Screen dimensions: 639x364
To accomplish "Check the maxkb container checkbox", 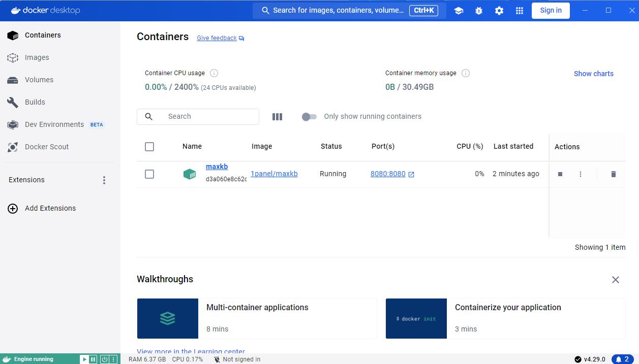I will point(149,174).
